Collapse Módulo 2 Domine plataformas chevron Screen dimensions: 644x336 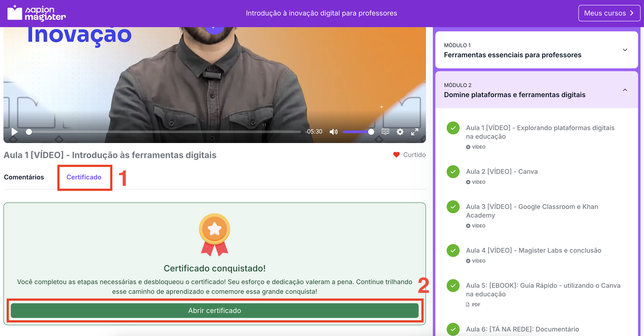[x=625, y=90]
